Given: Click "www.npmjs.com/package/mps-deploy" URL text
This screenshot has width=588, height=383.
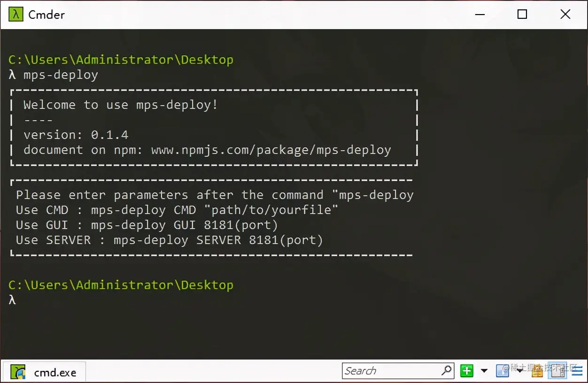Looking at the screenshot, I should (271, 150).
